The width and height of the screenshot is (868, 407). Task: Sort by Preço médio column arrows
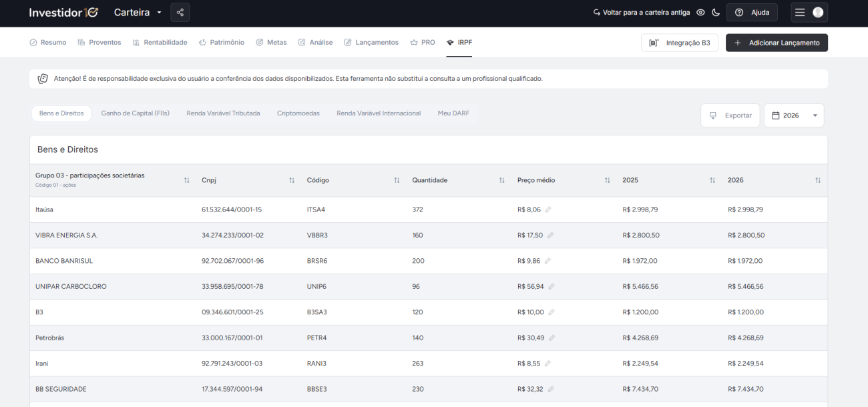(x=607, y=181)
